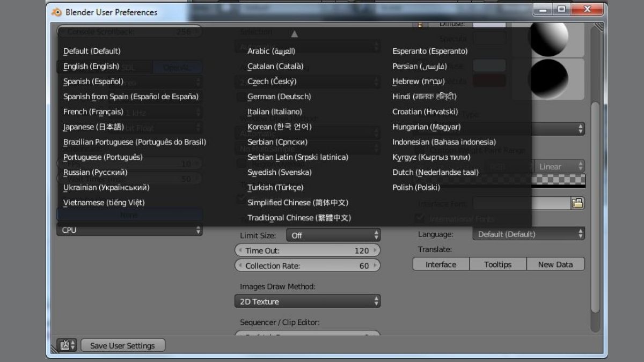Pick Kyrgyz (Кыргыз тили)
The height and width of the screenshot is (362, 644).
click(x=431, y=157)
